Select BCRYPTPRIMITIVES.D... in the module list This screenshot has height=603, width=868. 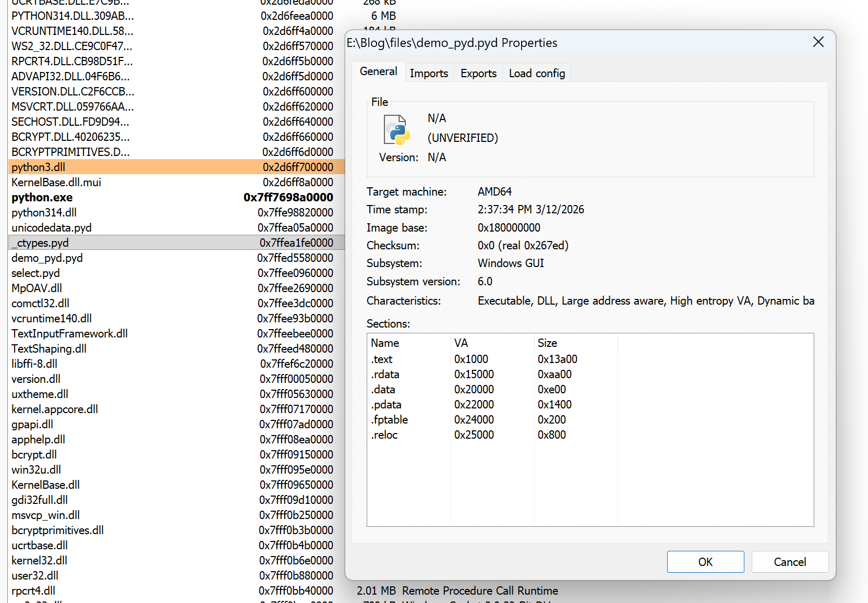tap(177, 152)
